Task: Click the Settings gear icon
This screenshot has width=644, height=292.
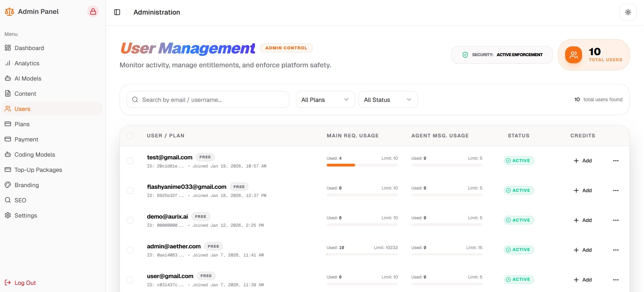Action: click(x=8, y=215)
